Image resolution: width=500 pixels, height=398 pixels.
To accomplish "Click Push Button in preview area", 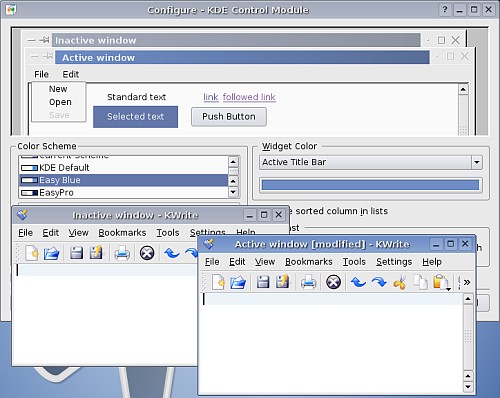I will click(x=229, y=117).
